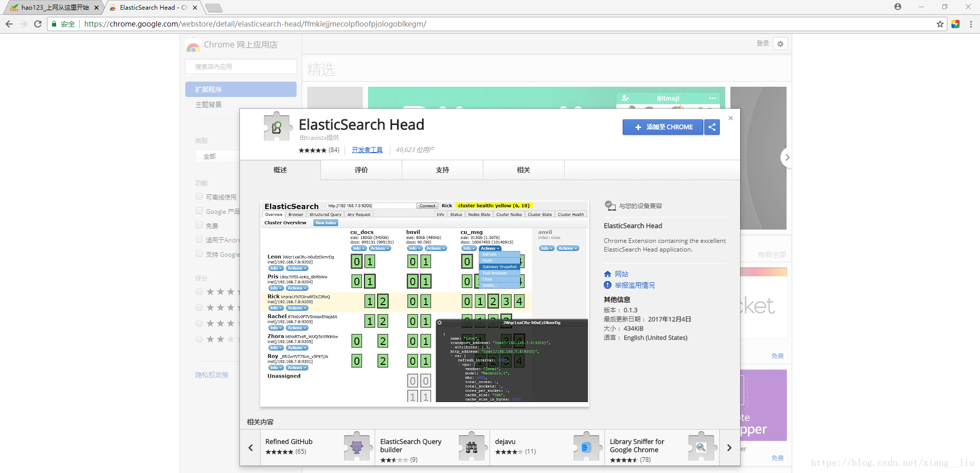This screenshot has height=473, width=980.
Task: Advance featured carousel with right arrow
Action: (x=787, y=158)
